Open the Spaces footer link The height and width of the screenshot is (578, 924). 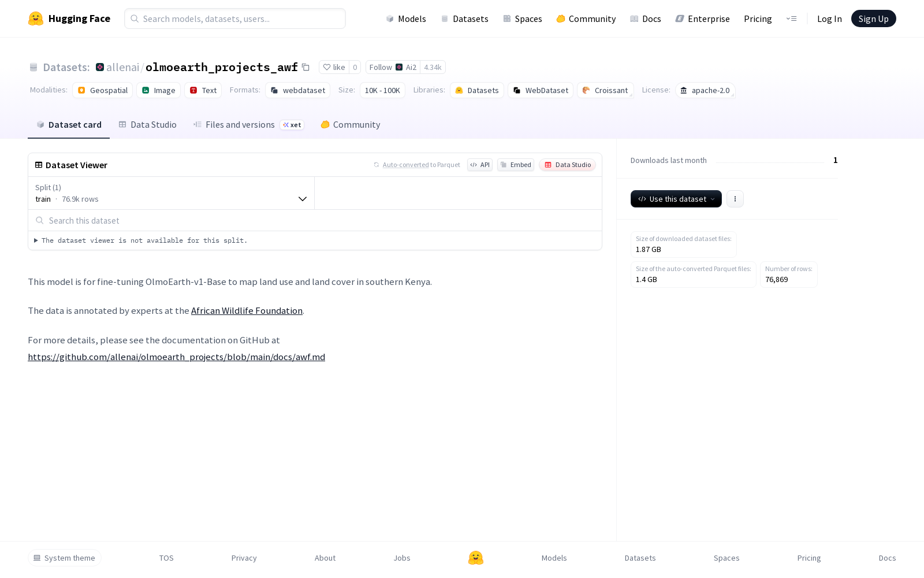726,558
